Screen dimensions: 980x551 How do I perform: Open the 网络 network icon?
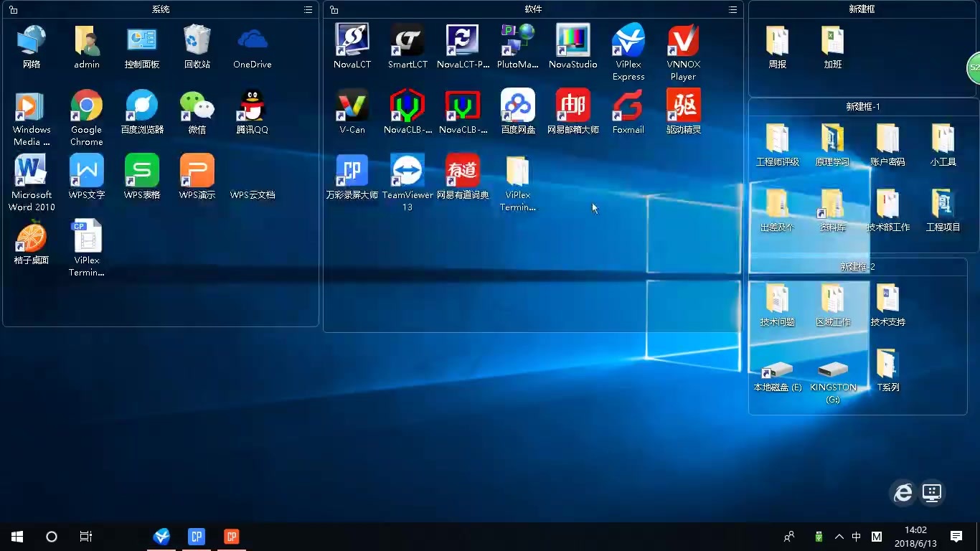[x=32, y=40]
